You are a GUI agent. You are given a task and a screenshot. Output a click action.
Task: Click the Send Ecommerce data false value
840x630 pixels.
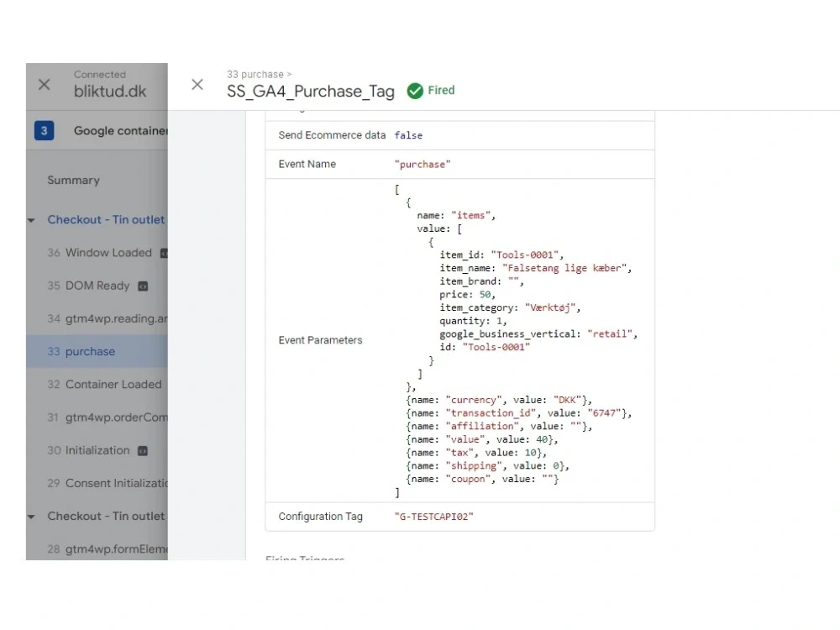pyautogui.click(x=408, y=135)
